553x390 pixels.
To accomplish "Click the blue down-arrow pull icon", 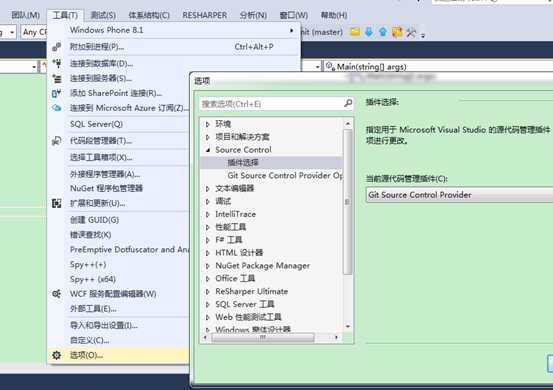I will [369, 32].
